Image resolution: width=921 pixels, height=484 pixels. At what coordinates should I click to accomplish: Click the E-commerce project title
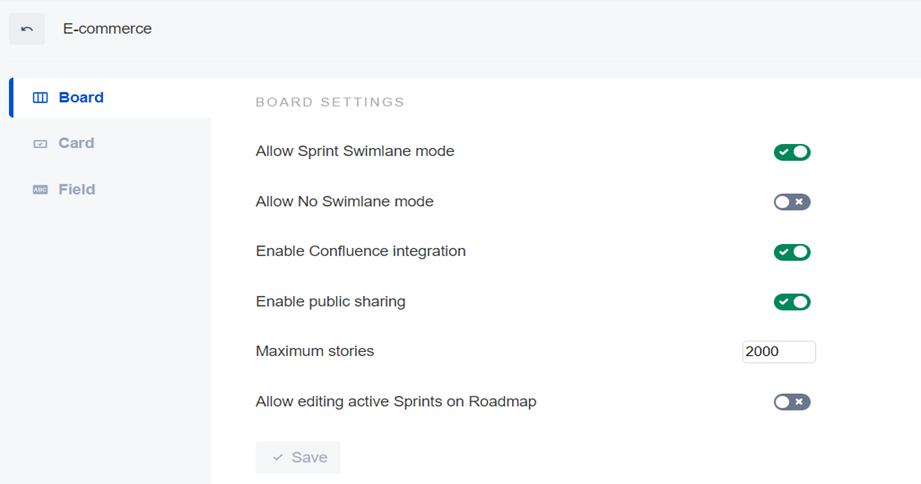point(107,29)
